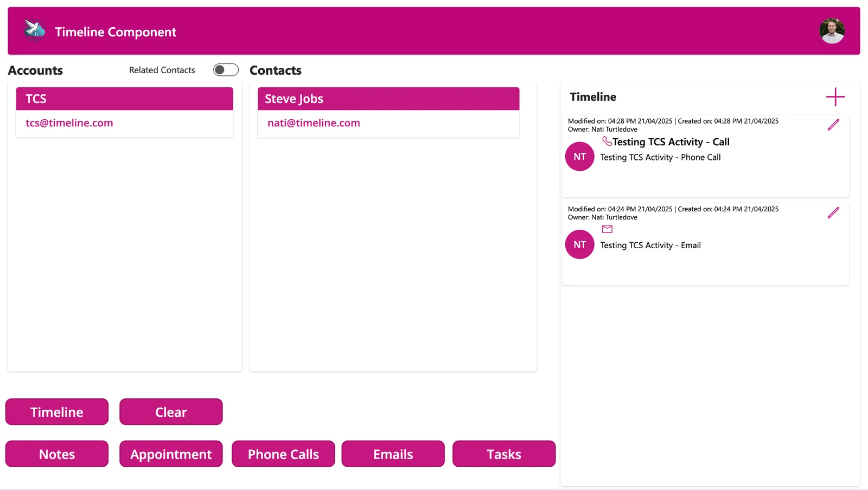This screenshot has width=868, height=490.
Task: Click NT avatar on email entry
Action: tap(579, 244)
